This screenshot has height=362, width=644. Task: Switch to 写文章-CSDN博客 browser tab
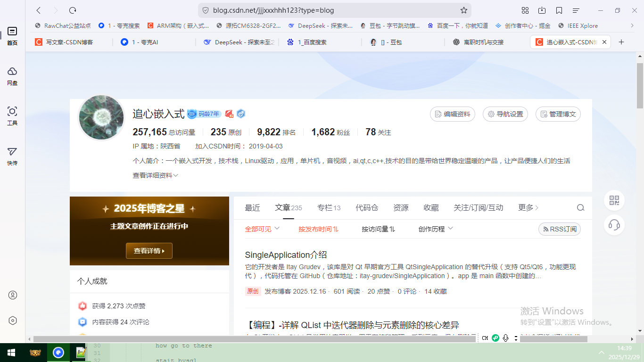coord(69,42)
